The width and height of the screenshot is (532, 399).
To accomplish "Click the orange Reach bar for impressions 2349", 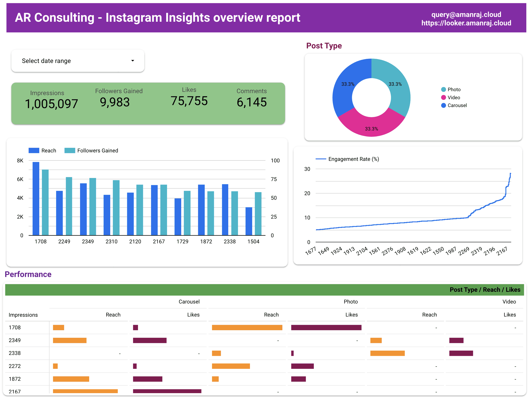I will (70, 340).
